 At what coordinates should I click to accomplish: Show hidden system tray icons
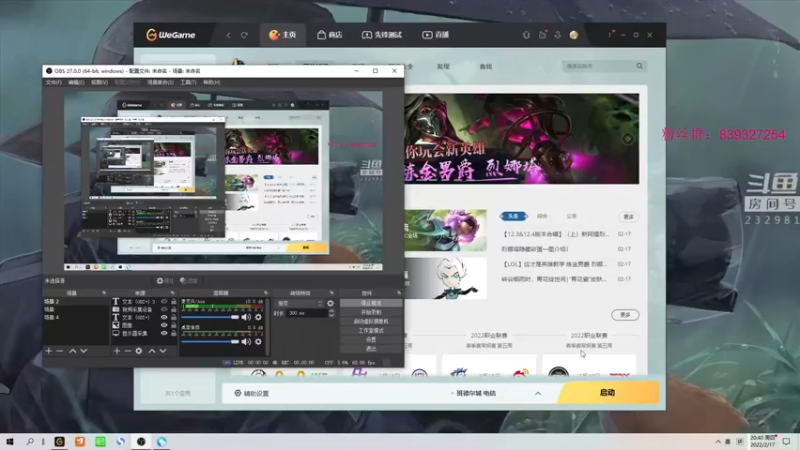click(718, 441)
